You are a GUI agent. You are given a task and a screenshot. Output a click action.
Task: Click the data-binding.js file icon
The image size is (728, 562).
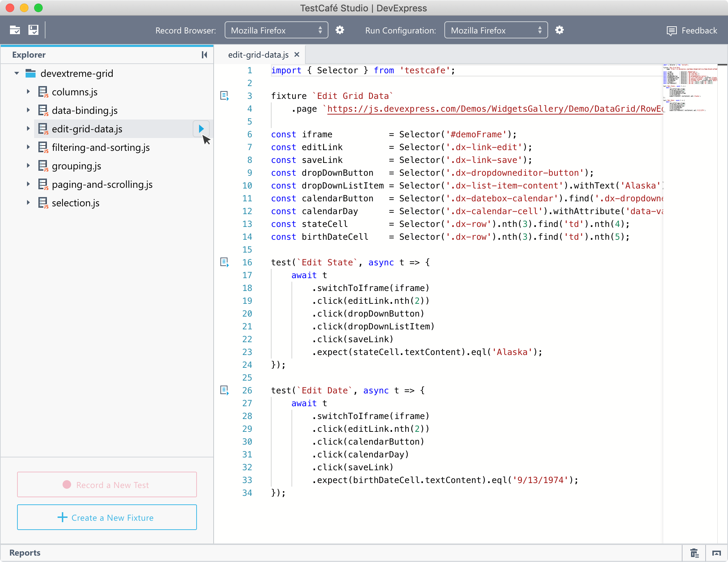pos(43,111)
